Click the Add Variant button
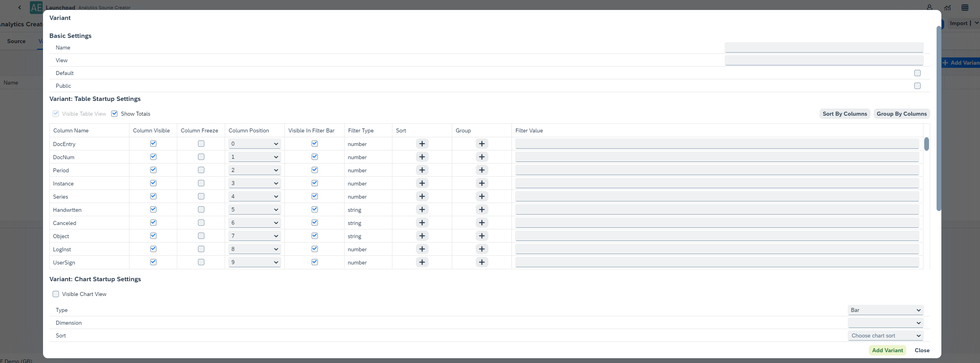The height and width of the screenshot is (363, 980). (x=887, y=350)
